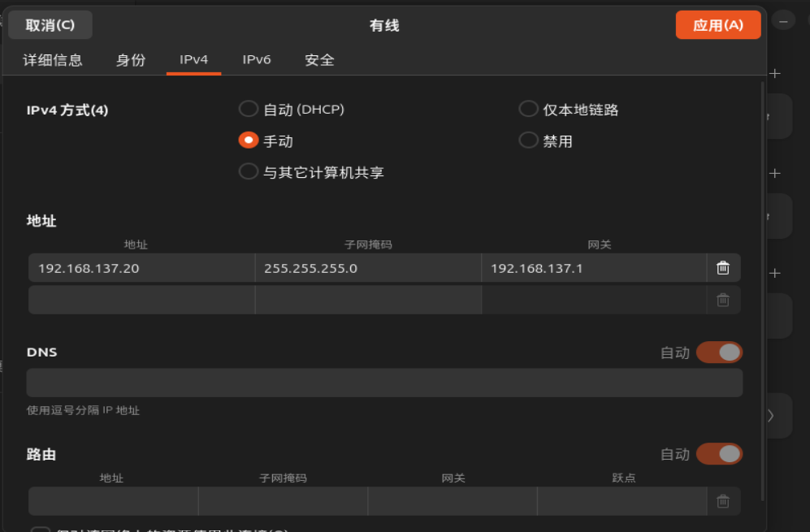Click empty netmask field in second address row
Viewport: 810px width, 532px height.
pos(368,300)
